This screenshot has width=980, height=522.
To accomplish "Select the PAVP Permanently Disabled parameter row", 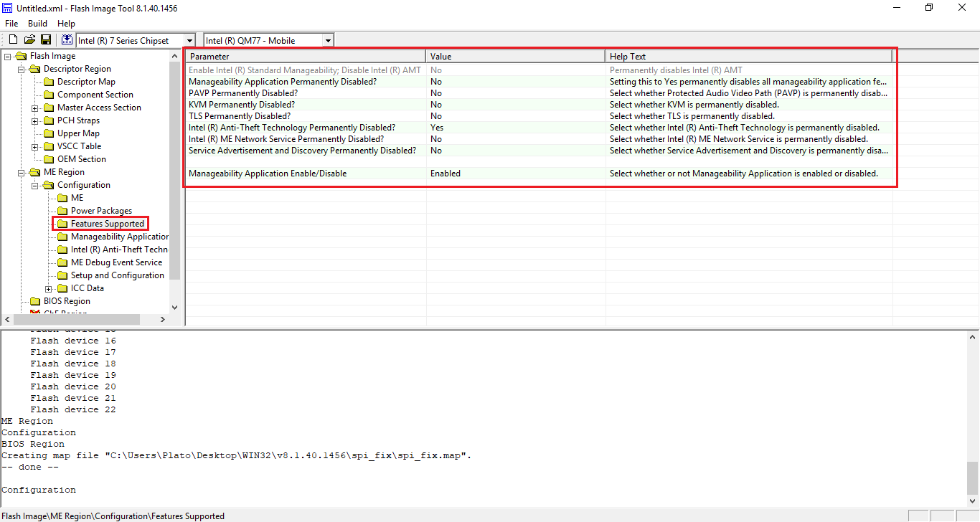I will coord(540,93).
